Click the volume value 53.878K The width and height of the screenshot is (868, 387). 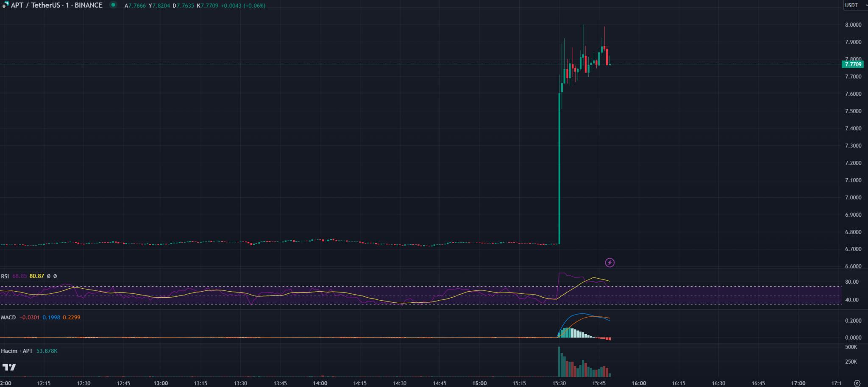pyautogui.click(x=47, y=351)
